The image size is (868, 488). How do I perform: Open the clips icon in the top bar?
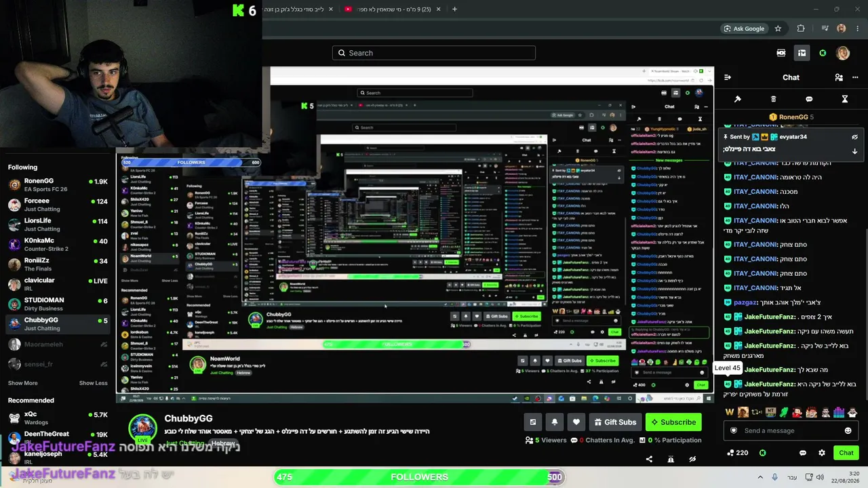click(x=781, y=53)
